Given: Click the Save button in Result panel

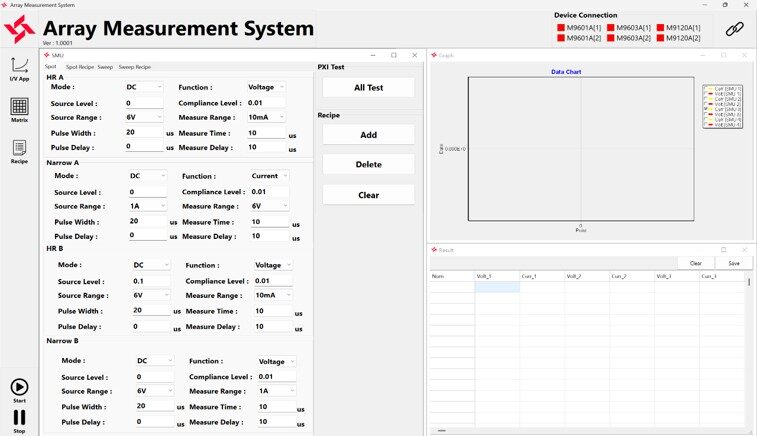Looking at the screenshot, I should tap(733, 263).
